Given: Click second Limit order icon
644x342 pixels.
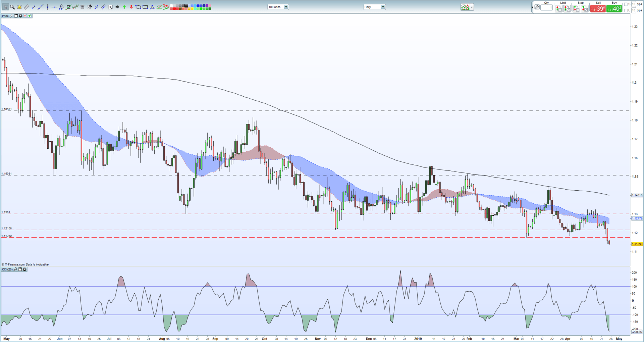Looking at the screenshot, I should 567,9.
